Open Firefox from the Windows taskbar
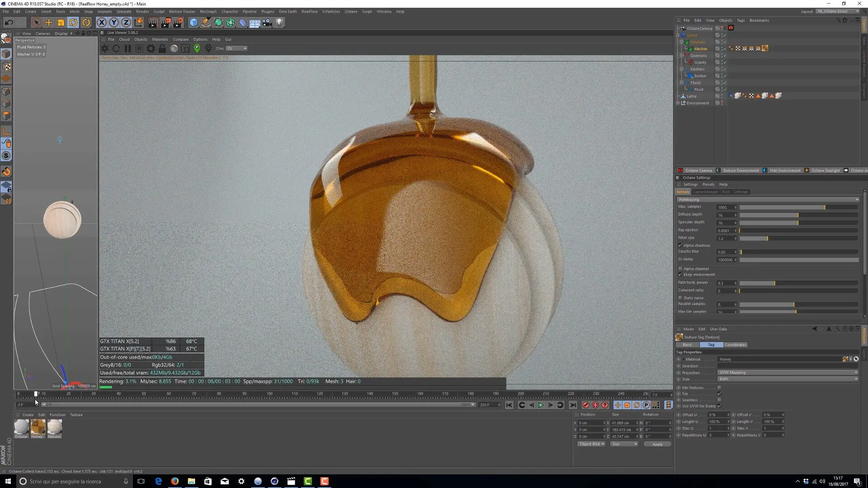 pyautogui.click(x=175, y=481)
